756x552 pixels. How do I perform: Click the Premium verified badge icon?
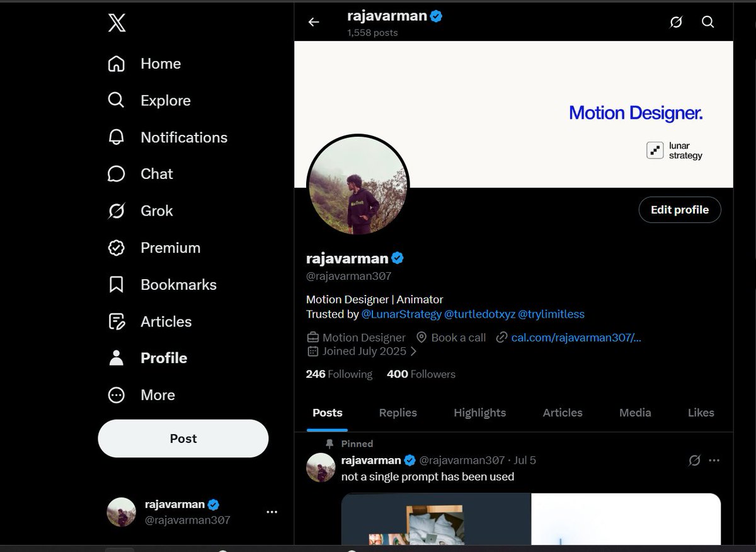pos(117,248)
